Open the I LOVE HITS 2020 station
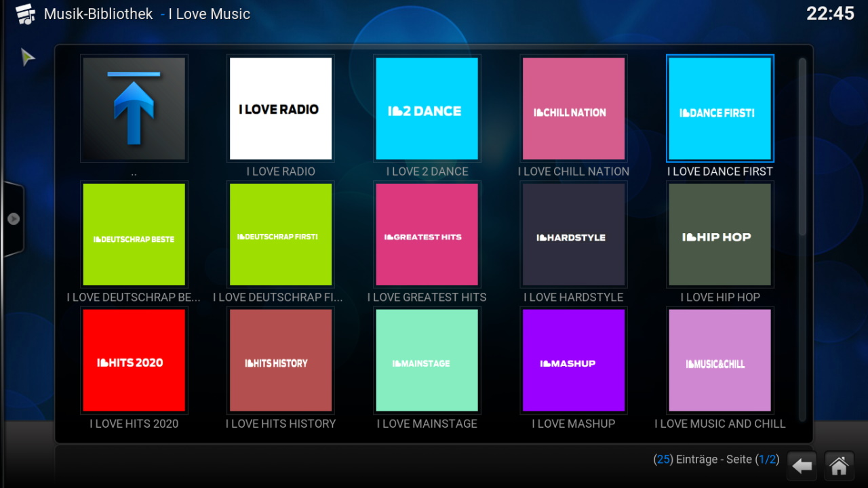This screenshot has height=488, width=868. (x=134, y=360)
